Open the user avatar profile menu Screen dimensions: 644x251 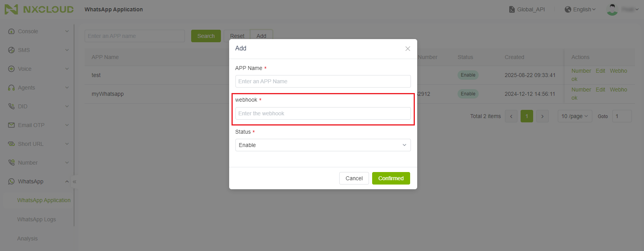point(612,9)
